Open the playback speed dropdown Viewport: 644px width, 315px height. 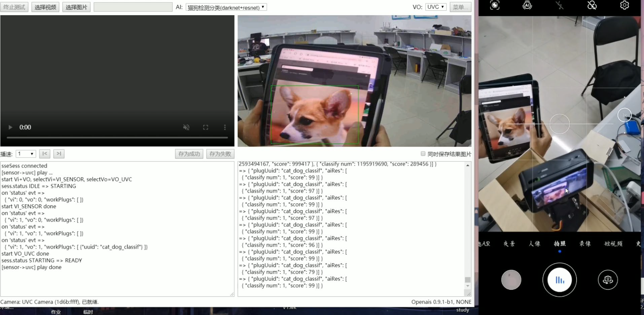coord(26,154)
